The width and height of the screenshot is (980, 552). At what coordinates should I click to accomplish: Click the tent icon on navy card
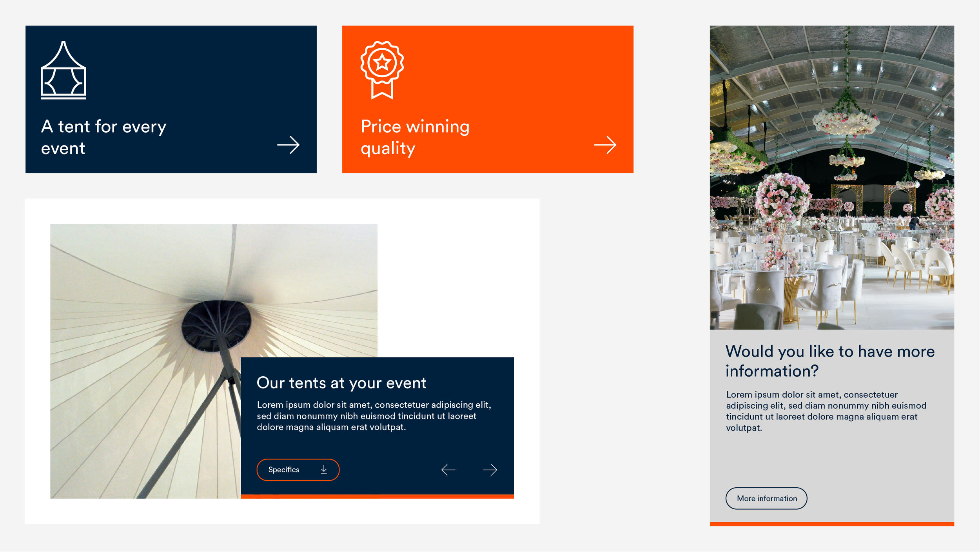click(64, 70)
